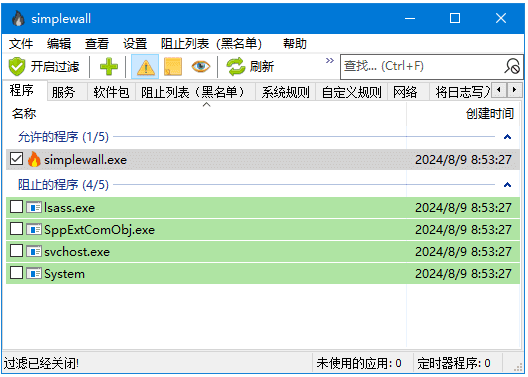This screenshot has height=377, width=528.
Task: Sort by the 创建时间 column header
Action: (490, 114)
